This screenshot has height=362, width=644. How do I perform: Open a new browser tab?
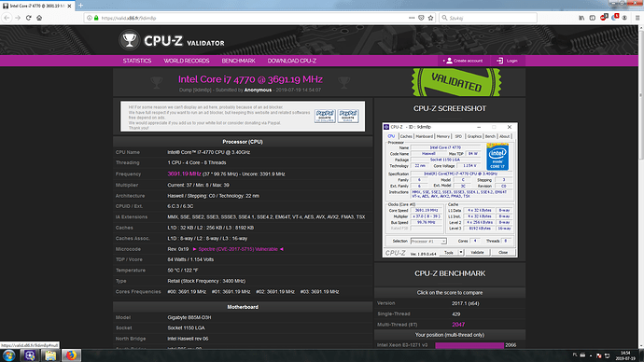pyautogui.click(x=80, y=6)
